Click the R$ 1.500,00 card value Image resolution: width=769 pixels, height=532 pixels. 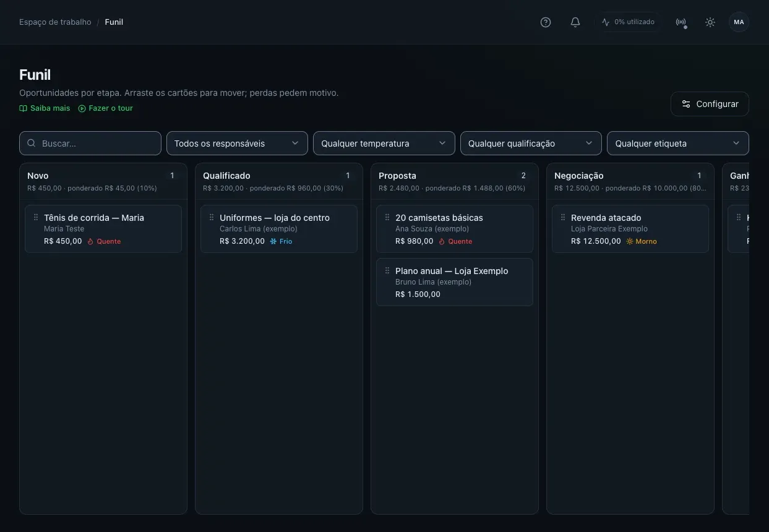click(418, 294)
